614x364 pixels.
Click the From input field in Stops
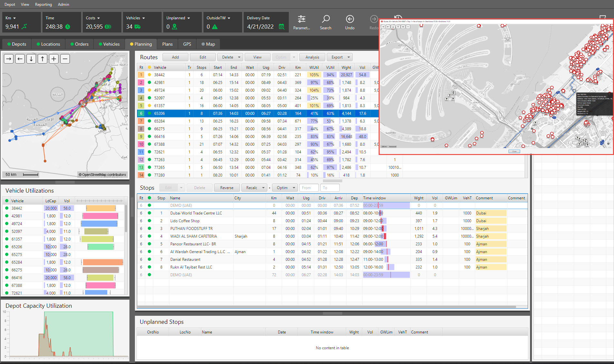[309, 188]
